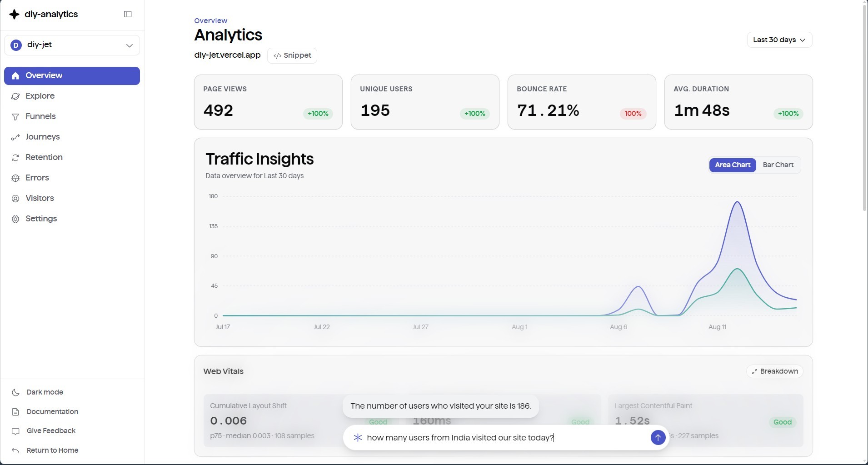Click the Snippet button
This screenshot has height=465, width=868.
(292, 55)
